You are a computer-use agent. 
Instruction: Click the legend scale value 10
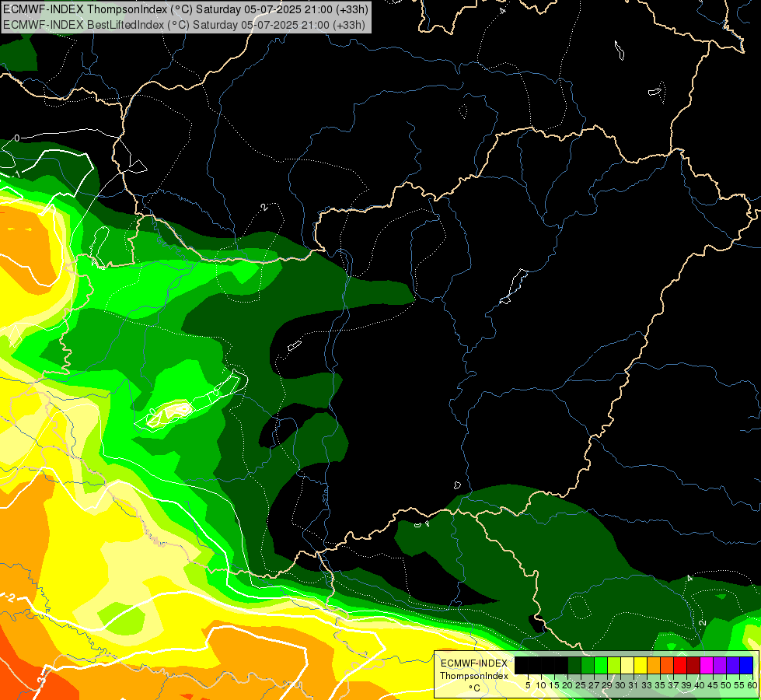[x=541, y=685]
